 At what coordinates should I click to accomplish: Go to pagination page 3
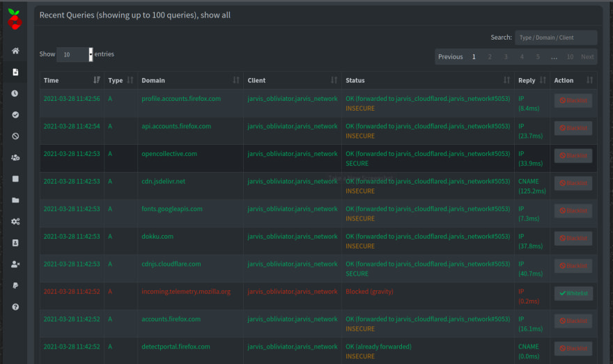(x=506, y=57)
